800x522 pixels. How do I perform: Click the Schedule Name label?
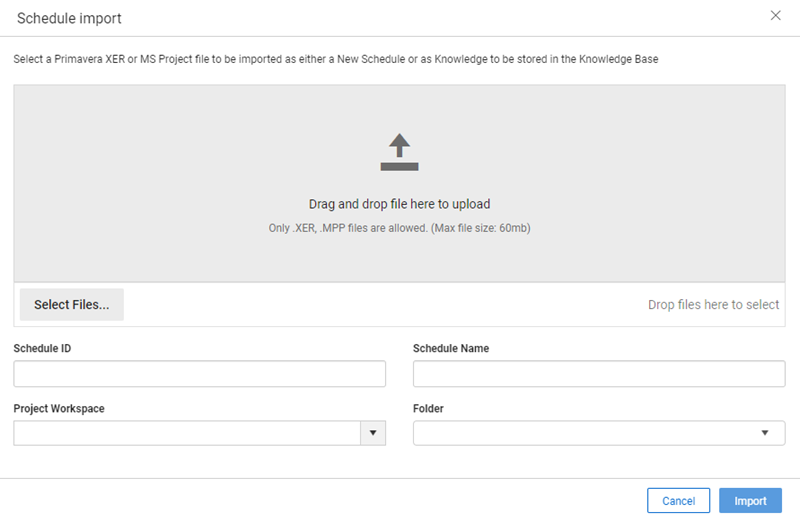pyautogui.click(x=451, y=349)
